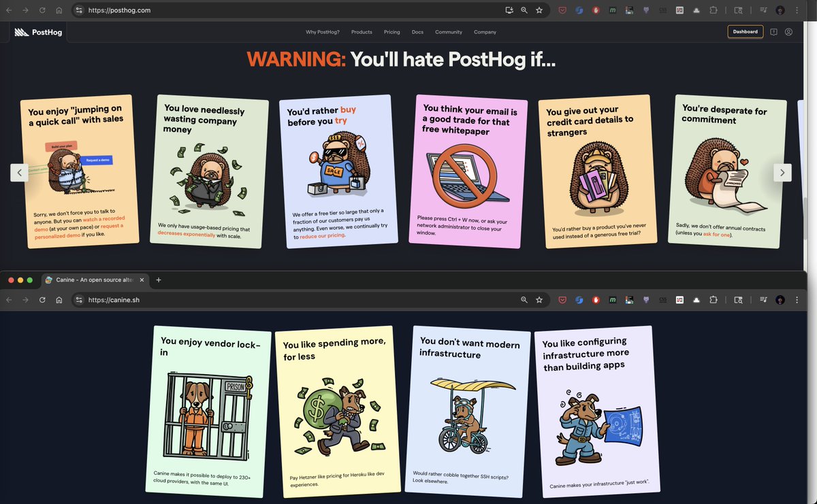Open Extensions puzzle icon in canine.sh window
Screen dimensions: 817x504
[714, 300]
